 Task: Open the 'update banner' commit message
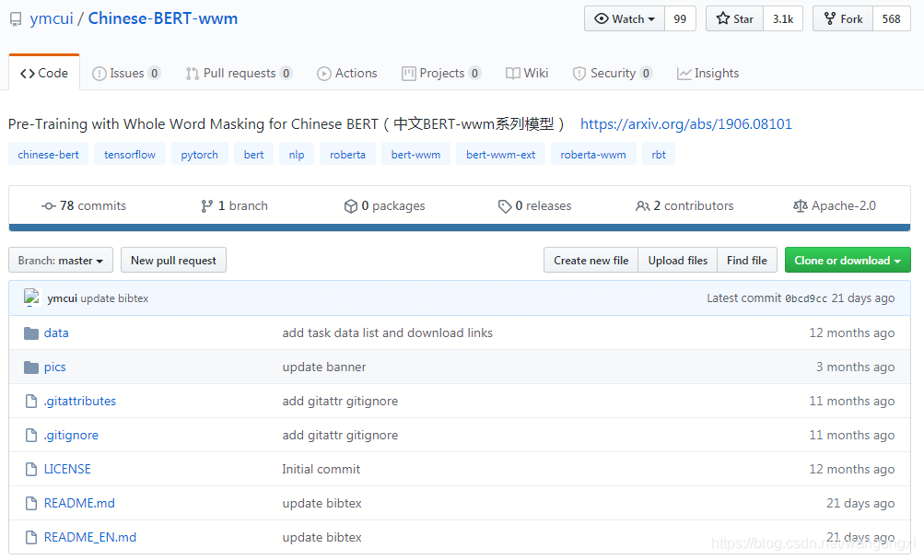point(323,367)
